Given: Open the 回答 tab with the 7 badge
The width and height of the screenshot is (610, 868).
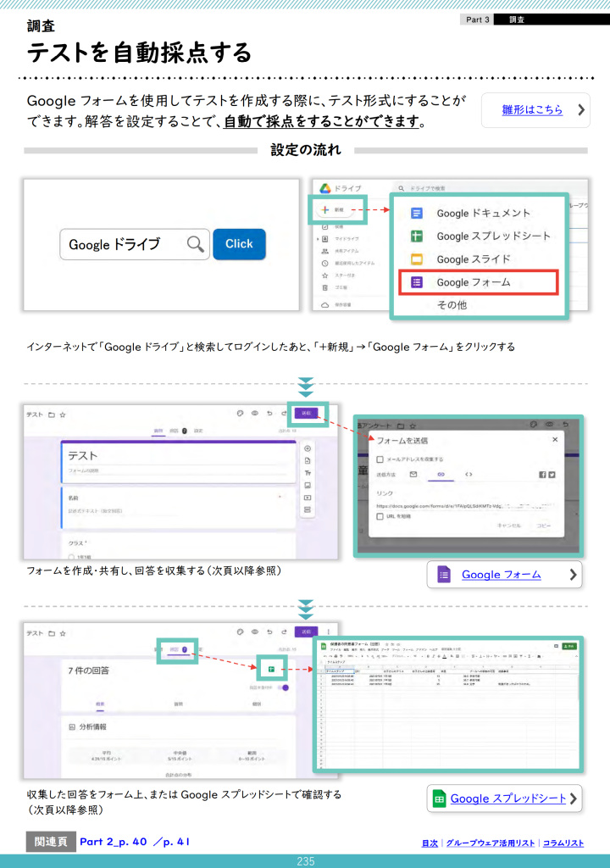Looking at the screenshot, I should [x=178, y=650].
